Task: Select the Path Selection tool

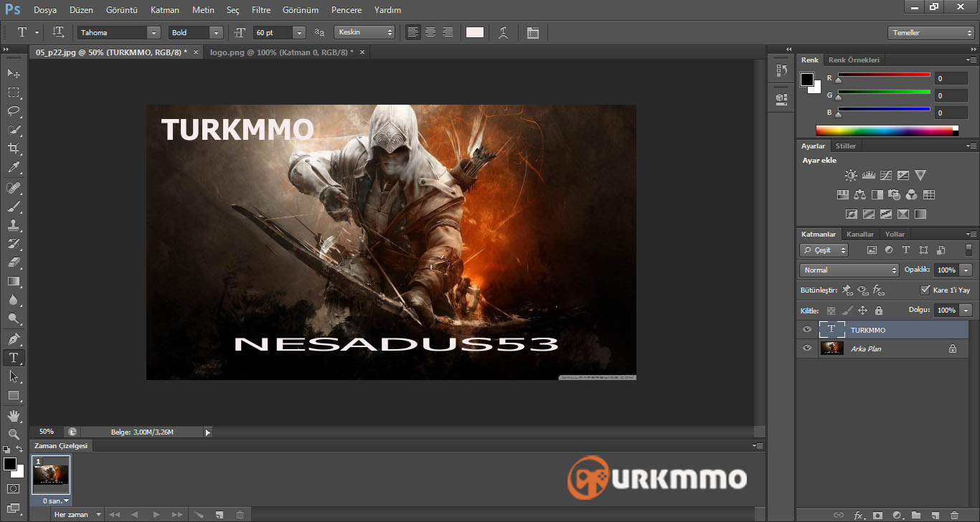Action: 14,376
